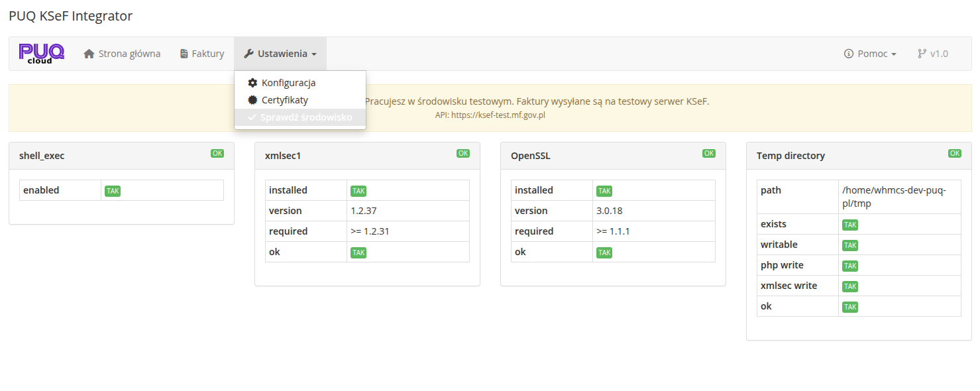980x391 pixels.
Task: Click the TAK badge in xmlsec1 installed row
Action: pos(358,191)
